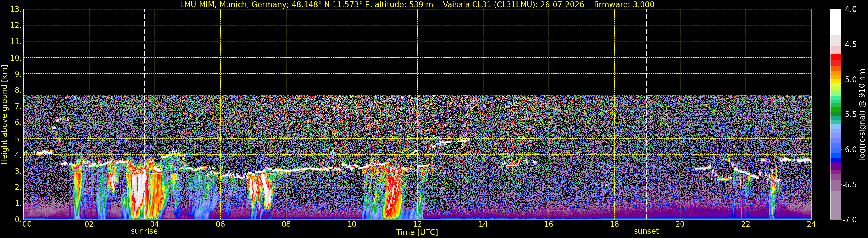Click the '10.' height axis tick label
The width and height of the screenshot is (868, 238).
[x=16, y=58]
